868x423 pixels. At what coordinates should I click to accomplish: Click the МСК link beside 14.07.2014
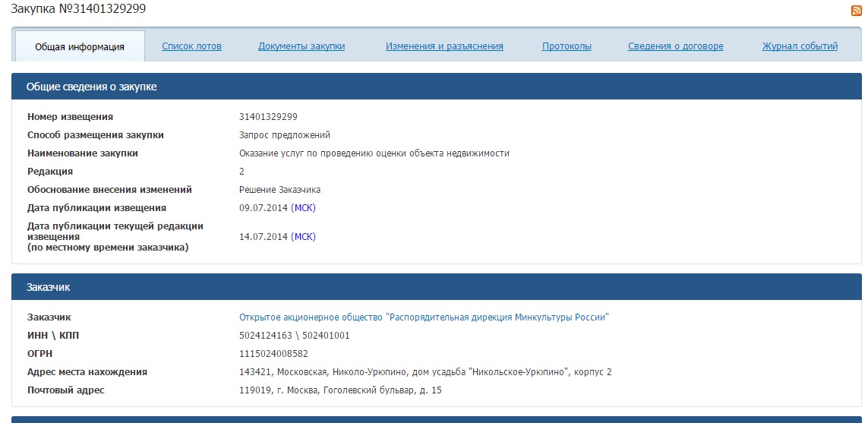tap(303, 237)
